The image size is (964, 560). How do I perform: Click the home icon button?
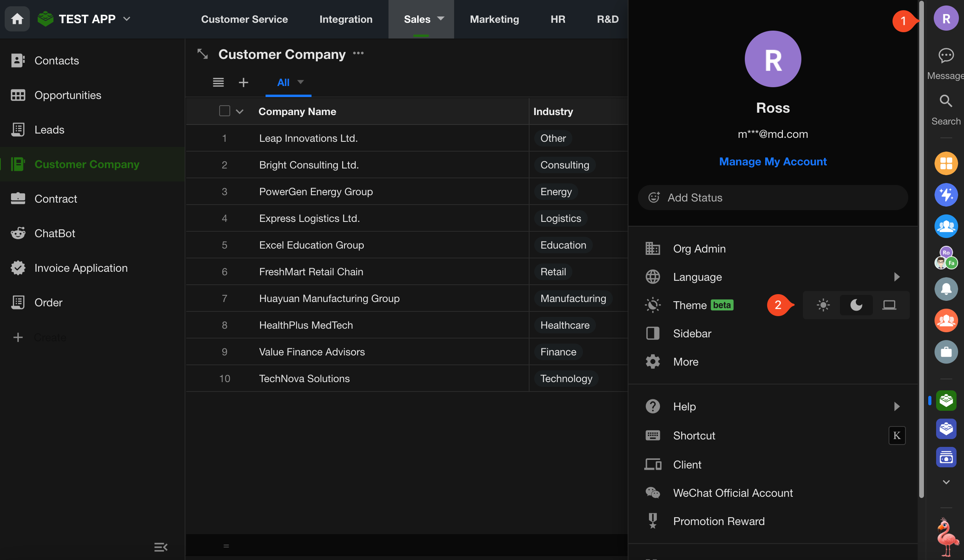coord(17,19)
